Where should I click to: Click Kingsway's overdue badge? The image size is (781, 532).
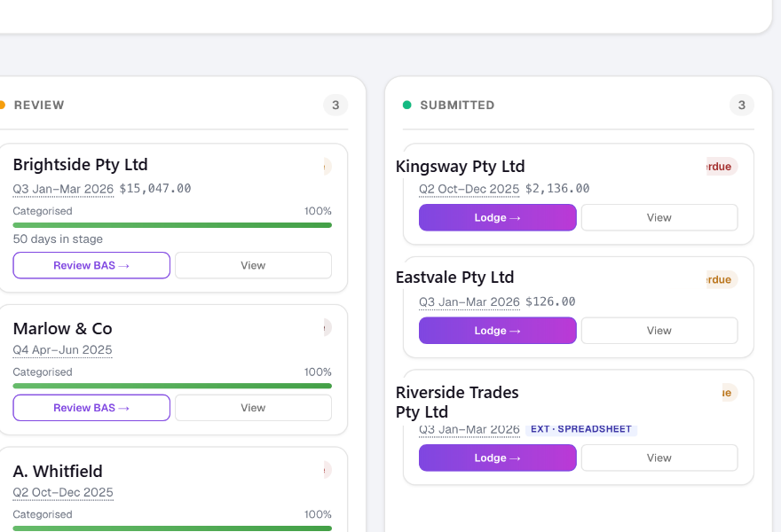722,166
